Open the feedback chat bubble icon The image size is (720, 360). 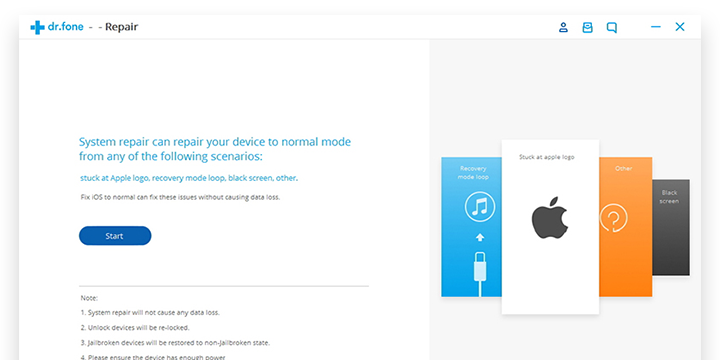click(612, 28)
